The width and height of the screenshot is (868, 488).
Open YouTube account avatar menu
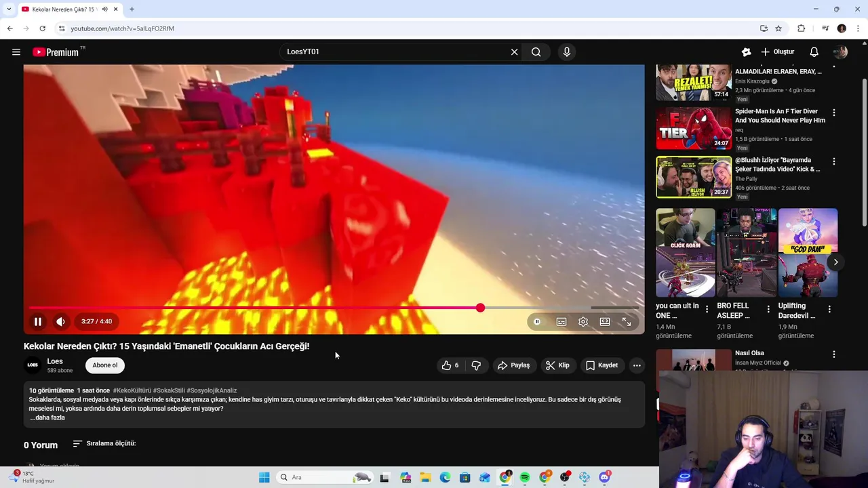tap(840, 52)
